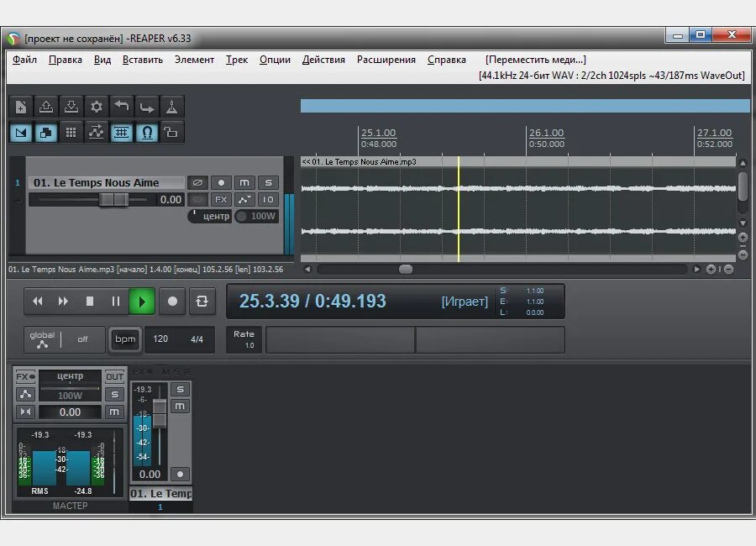Open master FX button in mixer
The image size is (756, 546).
pyautogui.click(x=25, y=376)
